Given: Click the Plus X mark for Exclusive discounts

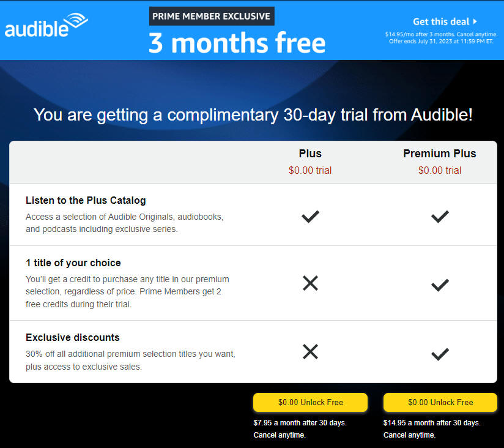Looking at the screenshot, I should [x=310, y=351].
